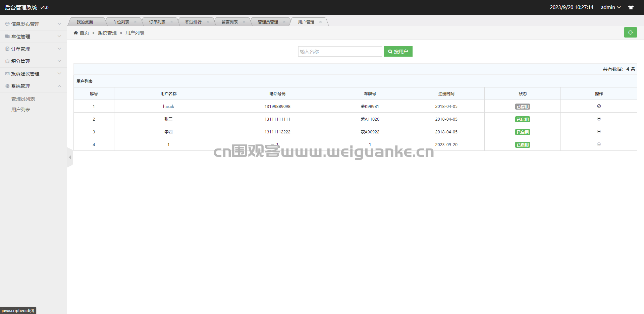Close the 留言列表 tab
Viewport: 644px width, 314px height.
click(x=244, y=22)
